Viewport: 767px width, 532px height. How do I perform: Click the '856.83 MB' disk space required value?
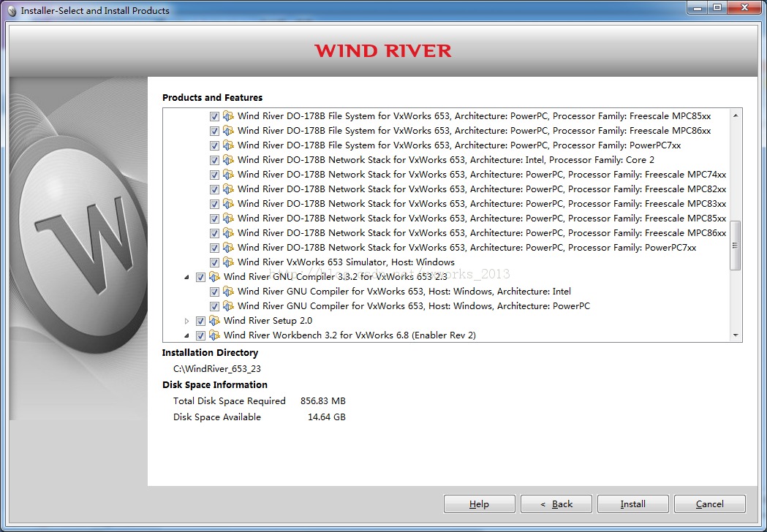coord(323,401)
